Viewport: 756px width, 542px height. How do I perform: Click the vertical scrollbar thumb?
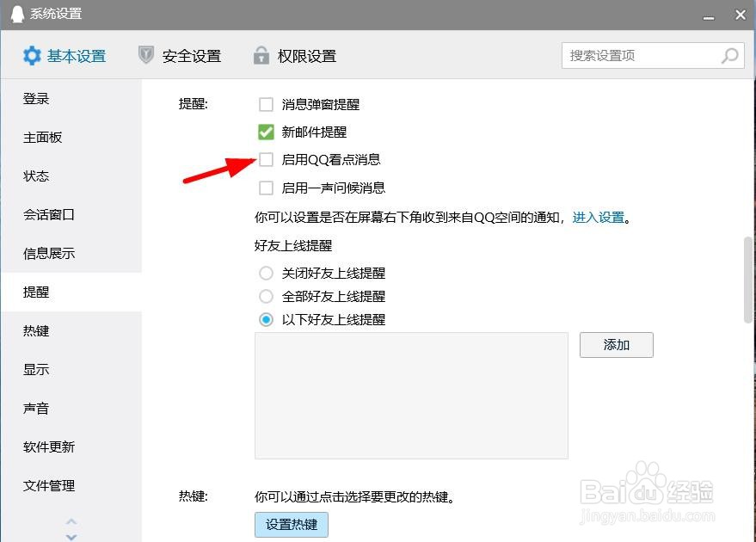pos(748,280)
